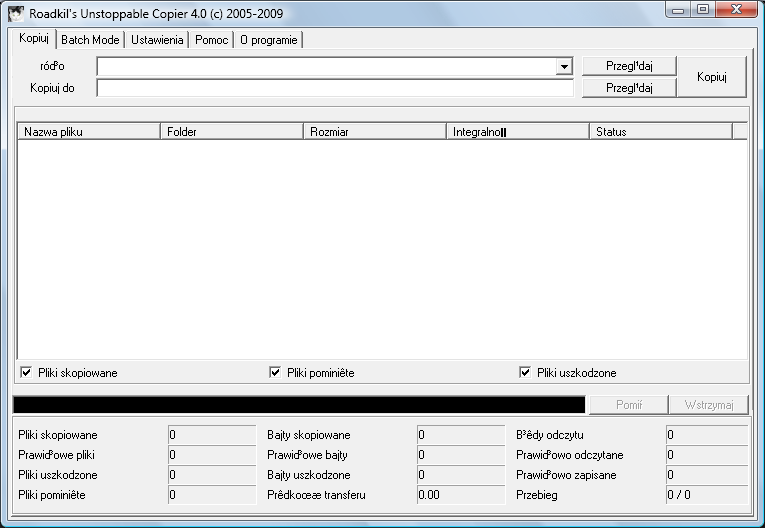Click in the Kopiuj do destination field
765x528 pixels.
coord(335,88)
